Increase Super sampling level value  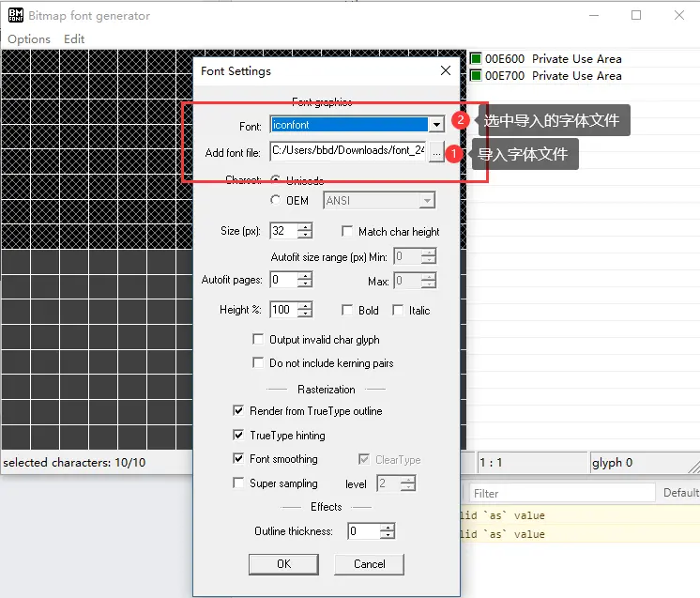pyautogui.click(x=408, y=479)
